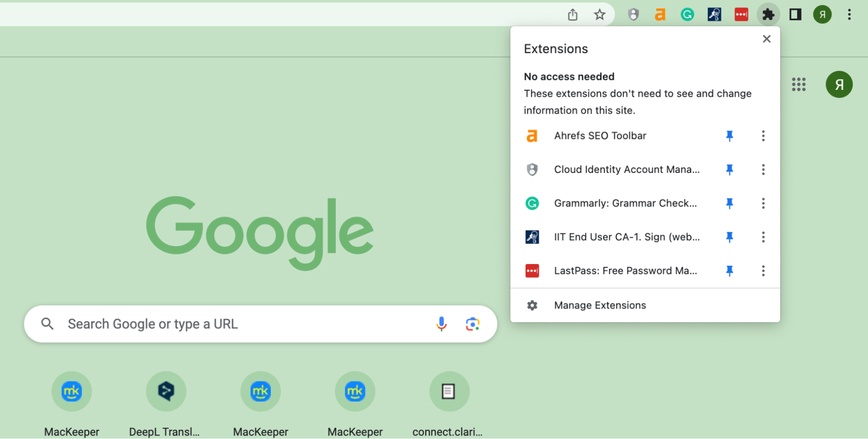Click the 'Extensions' popup title
Screen dimensions: 868x439
[x=556, y=49]
